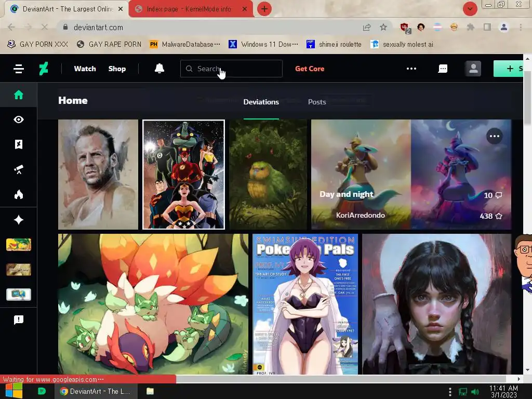The width and height of the screenshot is (532, 399).
Task: Click the Watch link in header
Action: tap(85, 69)
